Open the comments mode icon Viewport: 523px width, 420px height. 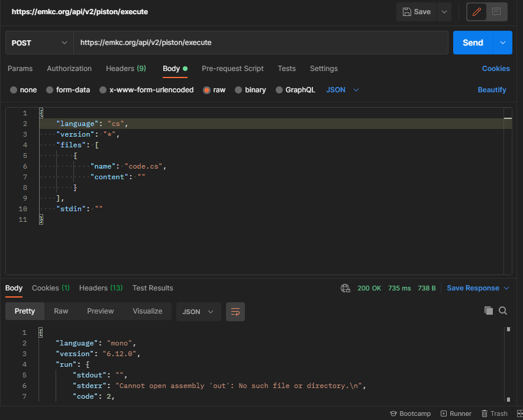click(x=496, y=12)
